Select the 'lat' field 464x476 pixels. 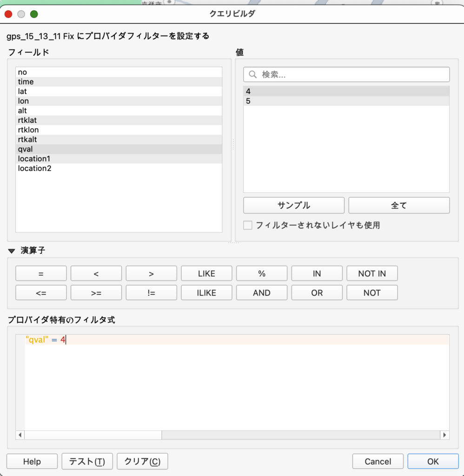click(119, 92)
